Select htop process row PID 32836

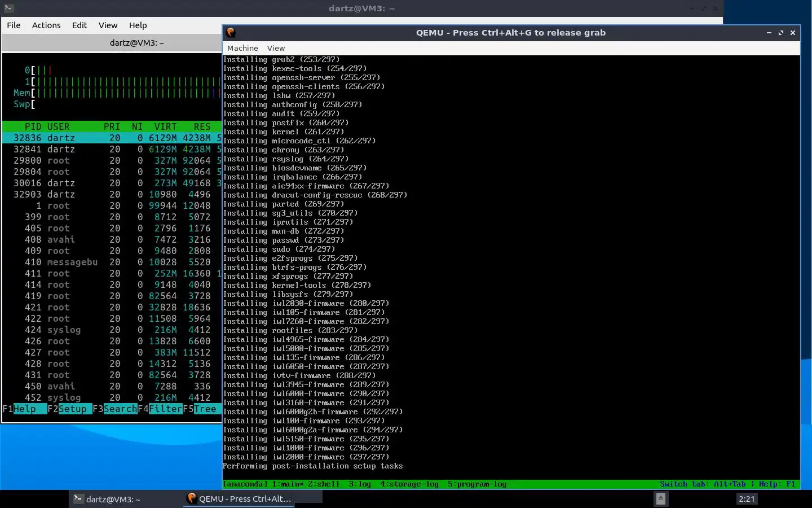click(x=112, y=138)
